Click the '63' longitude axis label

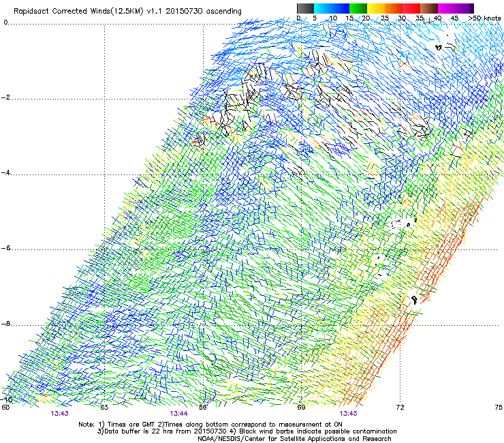point(104,408)
